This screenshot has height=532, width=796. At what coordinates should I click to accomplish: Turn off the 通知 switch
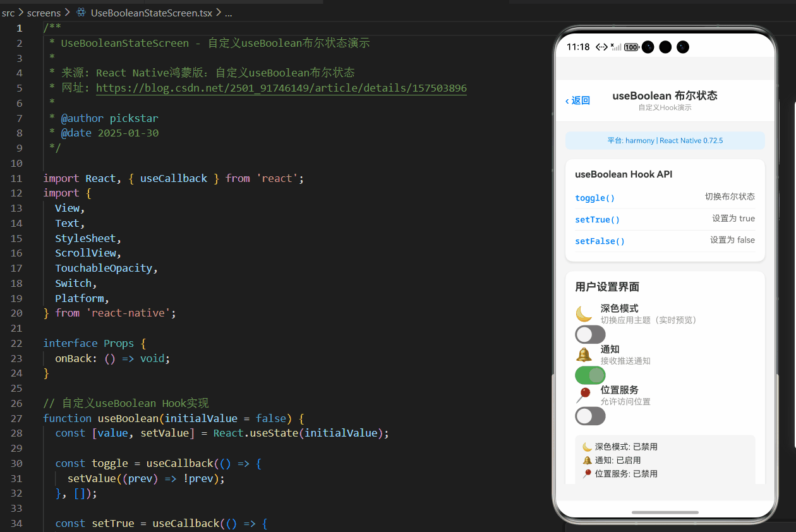coord(590,375)
